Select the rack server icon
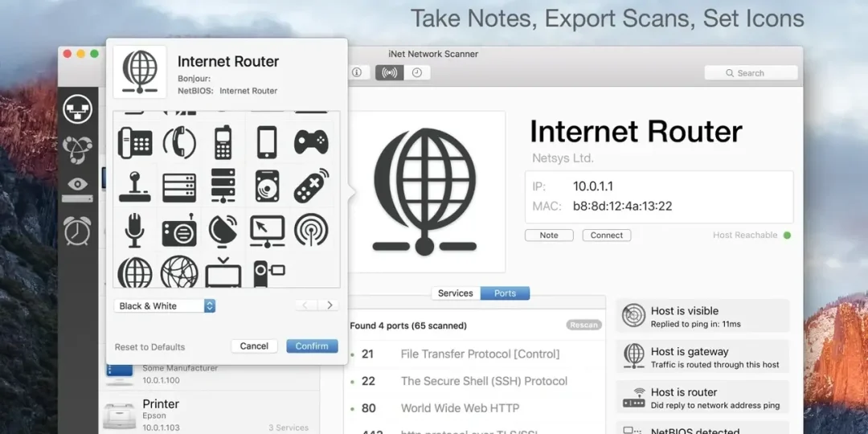 coord(179,187)
